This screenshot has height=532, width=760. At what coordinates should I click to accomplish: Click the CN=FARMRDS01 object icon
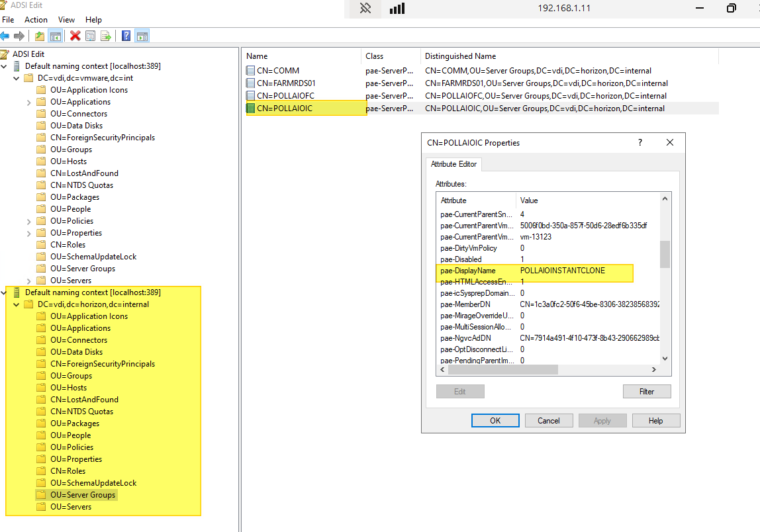(x=251, y=83)
